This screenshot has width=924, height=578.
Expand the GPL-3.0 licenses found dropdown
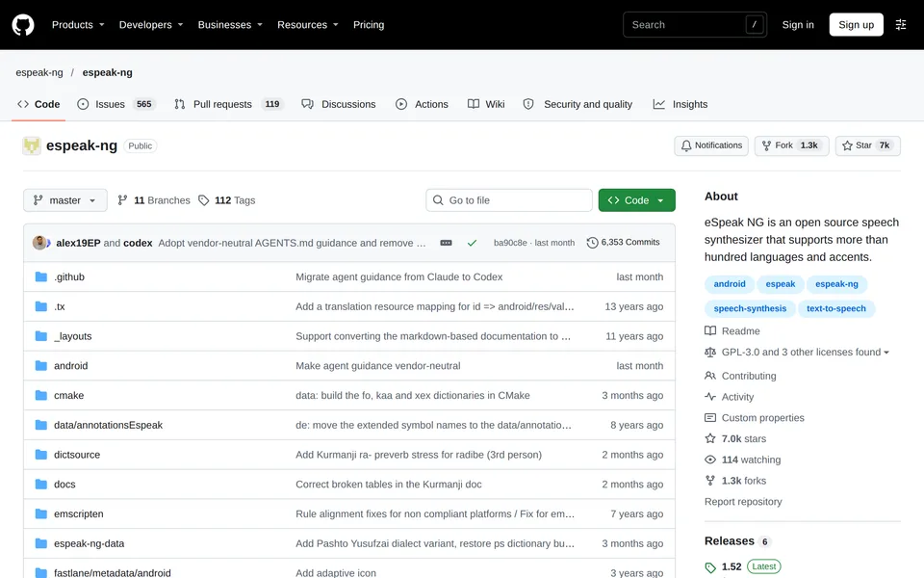(805, 353)
